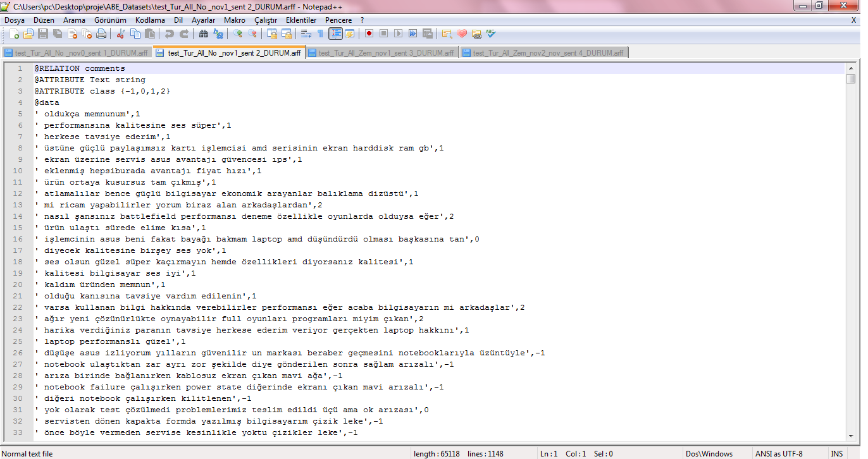Click the '@RELATION comments' line
This screenshot has height=459, width=868.
[80, 68]
